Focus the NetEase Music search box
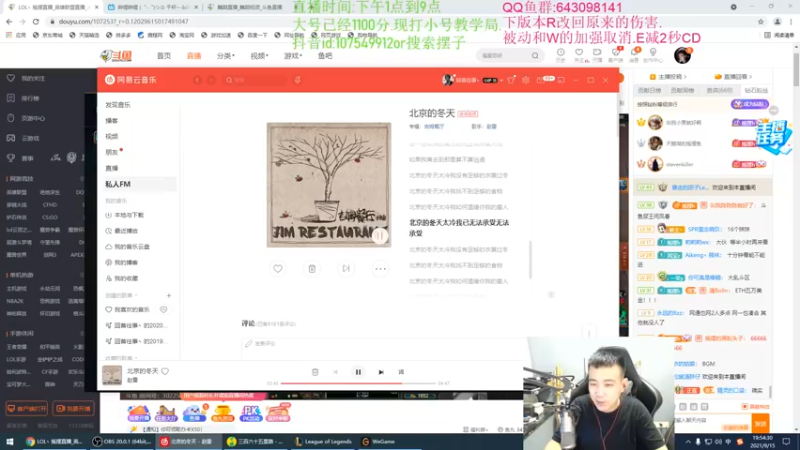The height and width of the screenshot is (450, 800). click(x=255, y=80)
